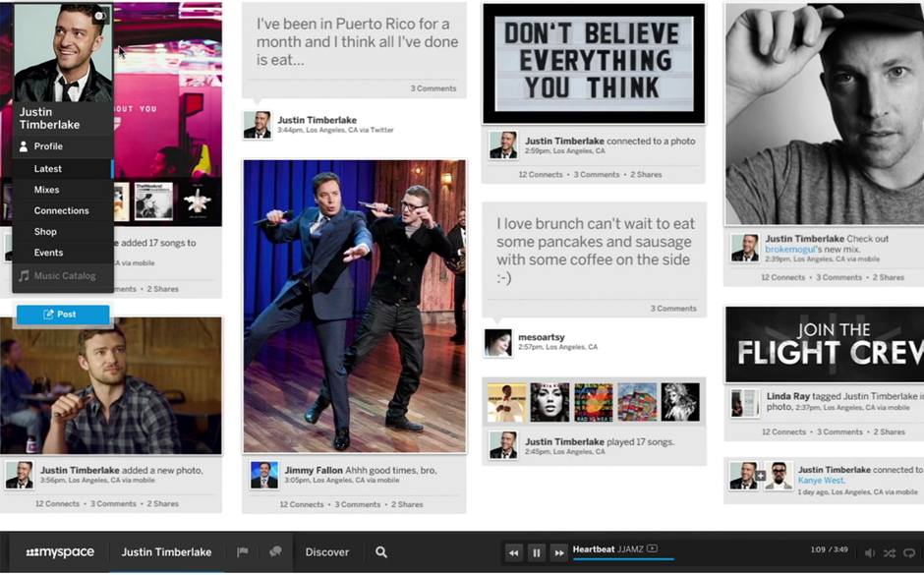Open the Jimmy Fallon stage photo
924x575 pixels.
[x=354, y=306]
